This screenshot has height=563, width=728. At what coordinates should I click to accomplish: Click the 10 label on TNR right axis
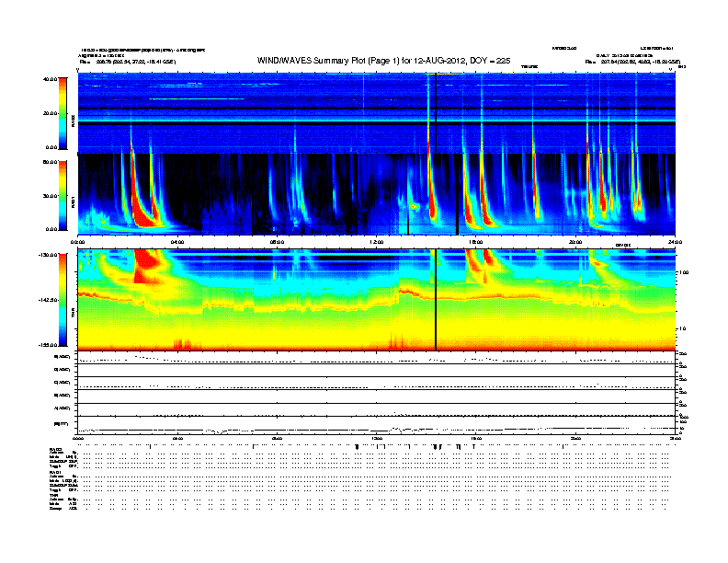tap(682, 328)
